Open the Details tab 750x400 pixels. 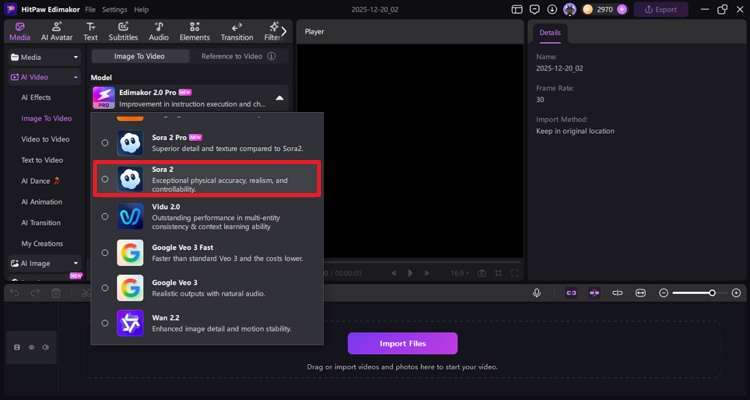(x=550, y=33)
